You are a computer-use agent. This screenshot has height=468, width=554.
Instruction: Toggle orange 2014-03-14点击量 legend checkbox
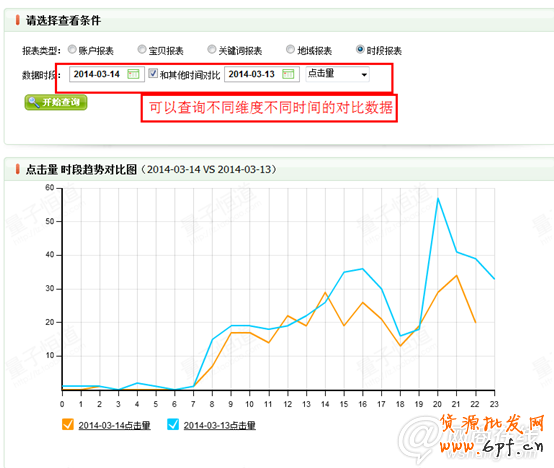67,424
